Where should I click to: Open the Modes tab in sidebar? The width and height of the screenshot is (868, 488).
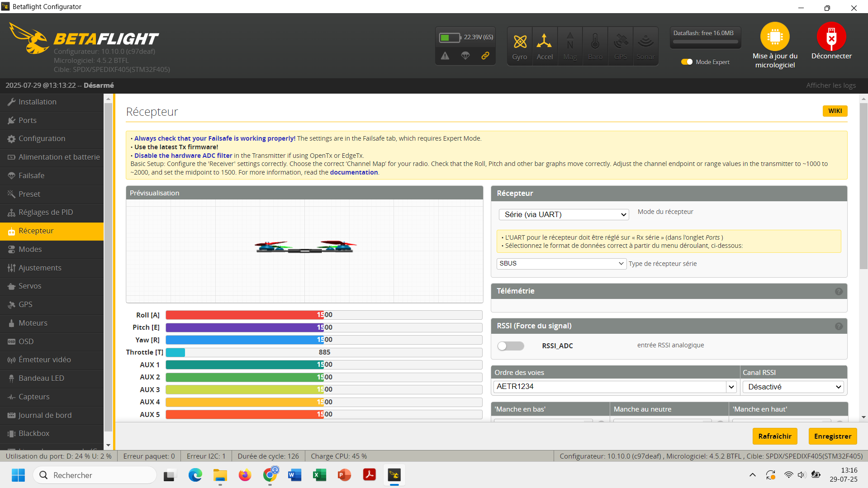30,249
